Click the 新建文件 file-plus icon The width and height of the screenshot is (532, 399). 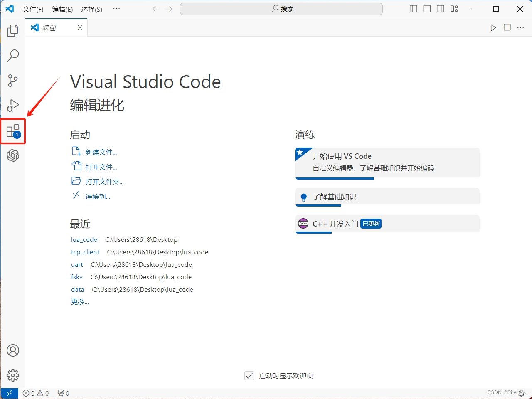tap(76, 151)
